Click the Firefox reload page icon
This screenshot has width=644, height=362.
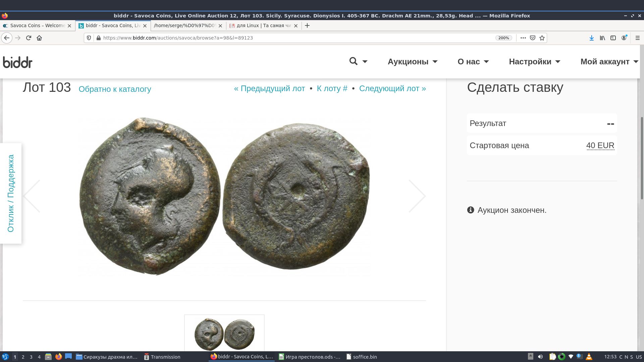click(x=29, y=38)
